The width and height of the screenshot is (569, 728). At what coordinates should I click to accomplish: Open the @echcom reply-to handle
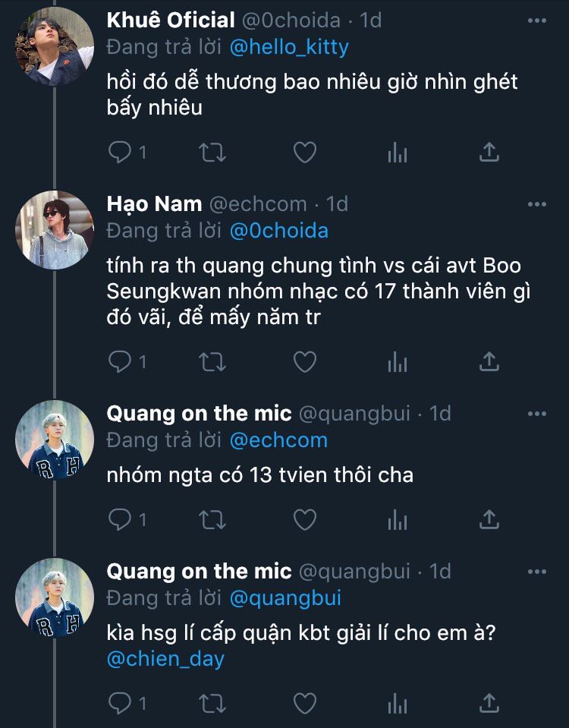tap(278, 440)
